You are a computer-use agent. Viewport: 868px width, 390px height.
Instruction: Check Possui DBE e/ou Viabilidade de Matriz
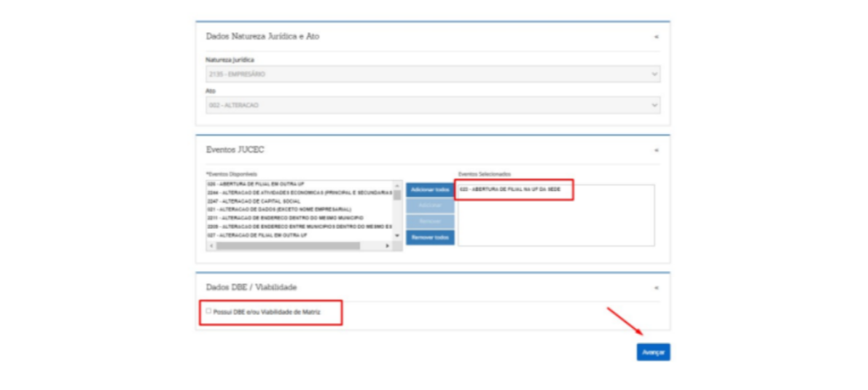[208, 311]
